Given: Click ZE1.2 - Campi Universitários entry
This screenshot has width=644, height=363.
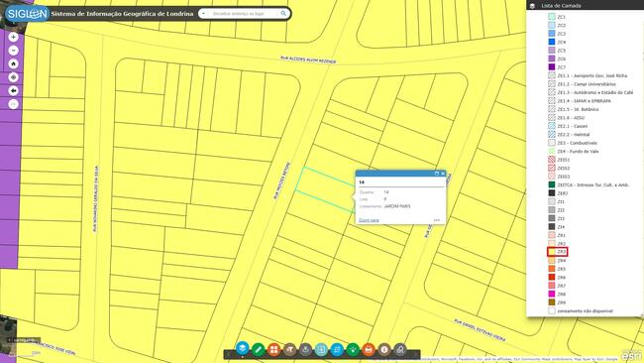Looking at the screenshot, I should pos(587,84).
